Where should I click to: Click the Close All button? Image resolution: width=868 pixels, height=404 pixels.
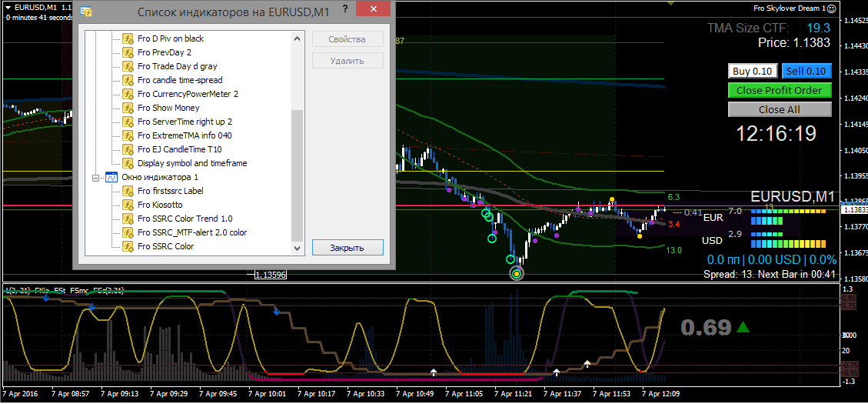(x=780, y=109)
